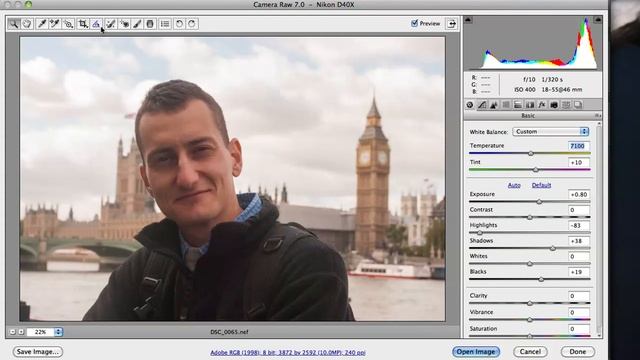Pick the White Balance eyedropper tool

pyautogui.click(x=41, y=24)
